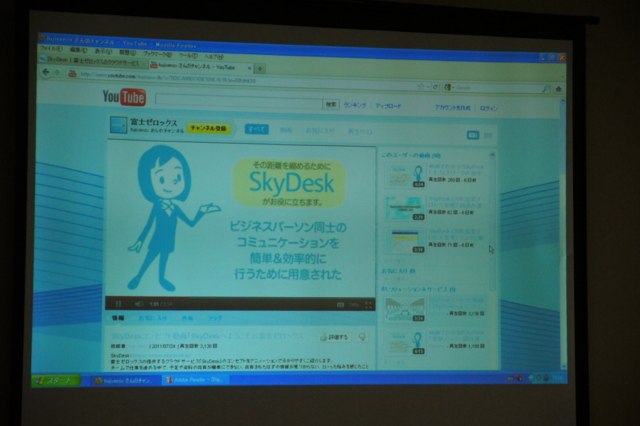The height and width of the screenshot is (426, 640).
Task: Reload the page with the refresh icon
Action: pyautogui.click(x=435, y=87)
